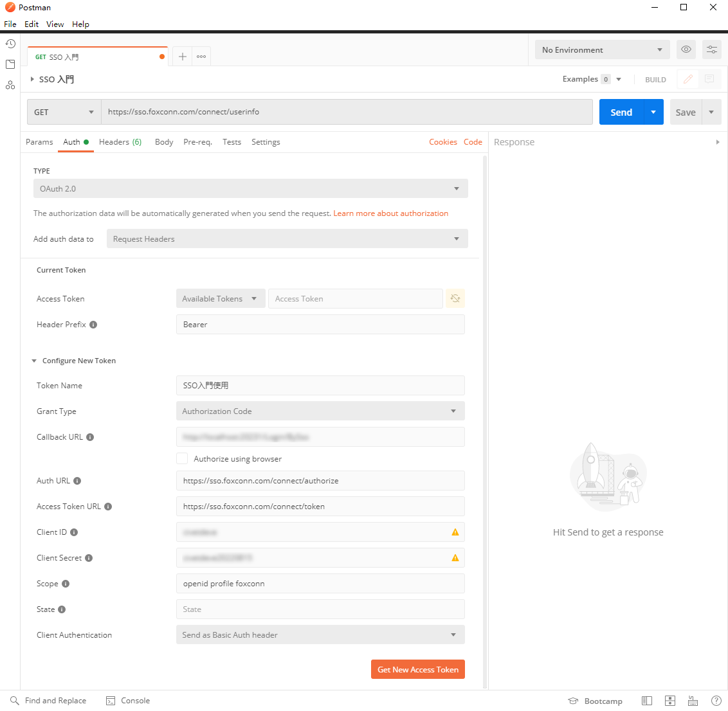Open the View menu
Image resolution: width=728 pixels, height=711 pixels.
[55, 24]
